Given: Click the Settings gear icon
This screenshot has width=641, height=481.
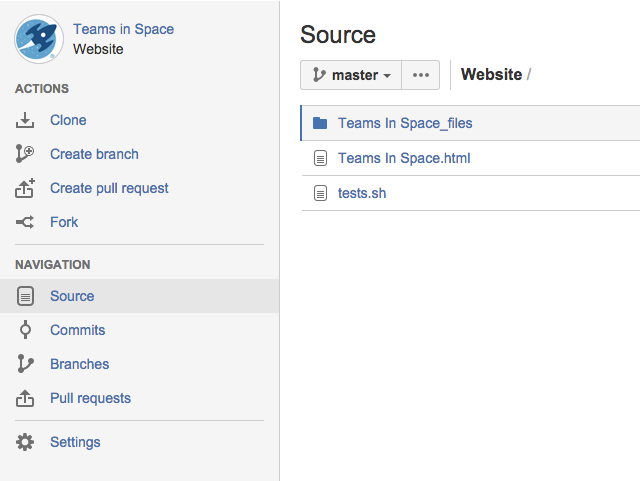Looking at the screenshot, I should coord(26,442).
